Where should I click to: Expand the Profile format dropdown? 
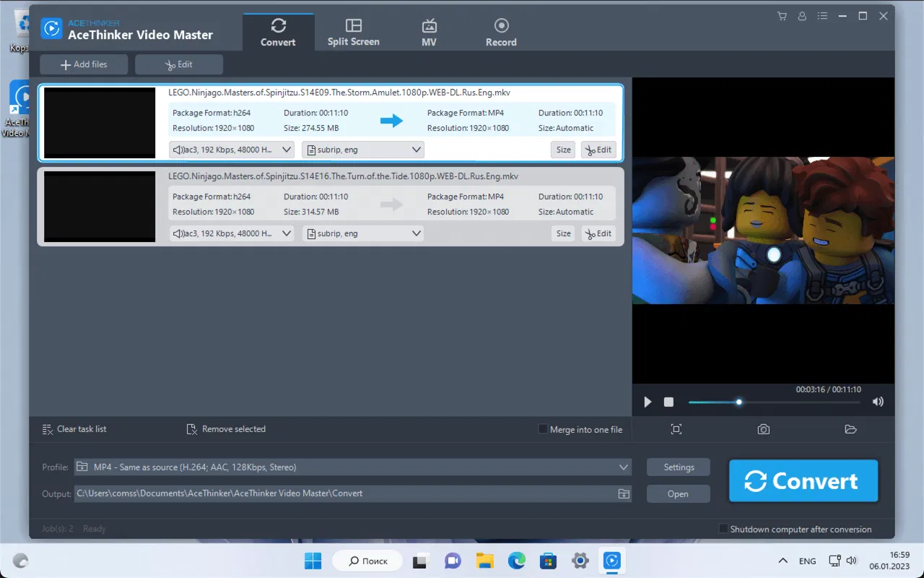point(624,467)
